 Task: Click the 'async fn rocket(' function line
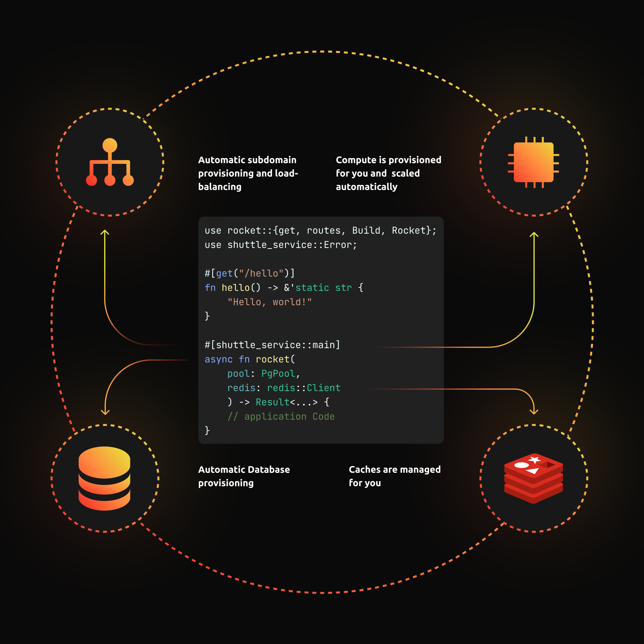pyautogui.click(x=250, y=359)
